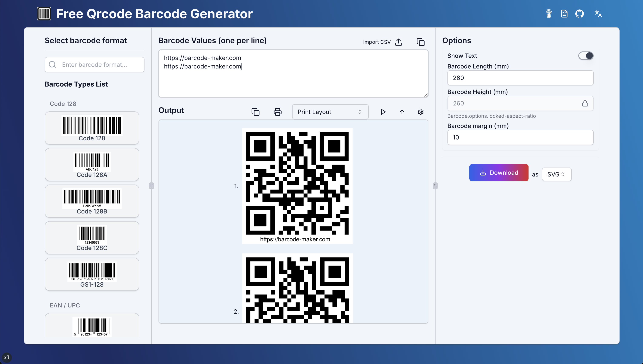Viewport: 643px width, 364px height.
Task: Select the Code 128C barcode card
Action: [x=92, y=238]
